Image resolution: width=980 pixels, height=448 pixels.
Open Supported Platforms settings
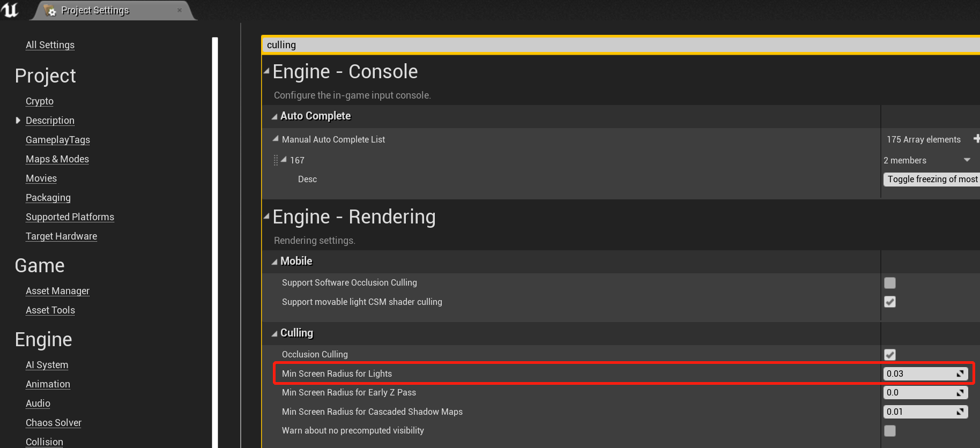[70, 217]
